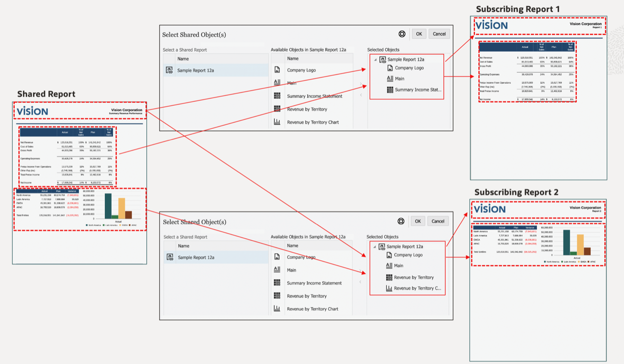Open help via the globe icon in top dialog
The width and height of the screenshot is (624, 364).
coord(402,34)
